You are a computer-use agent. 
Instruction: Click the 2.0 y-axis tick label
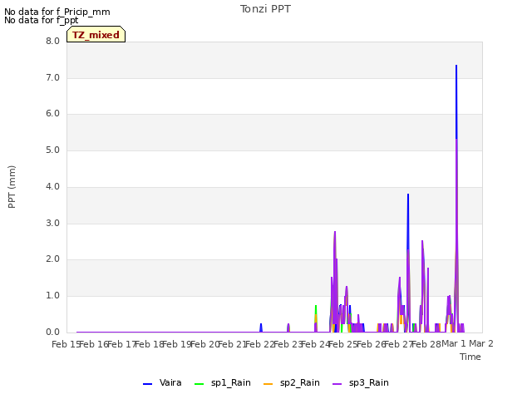(53, 259)
